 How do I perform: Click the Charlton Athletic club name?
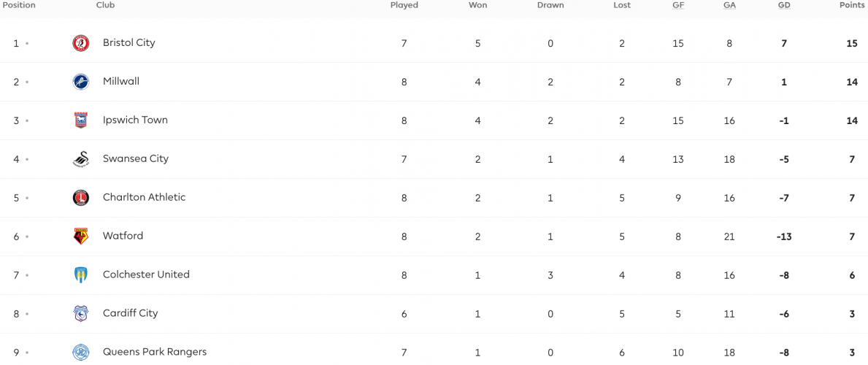(x=144, y=197)
